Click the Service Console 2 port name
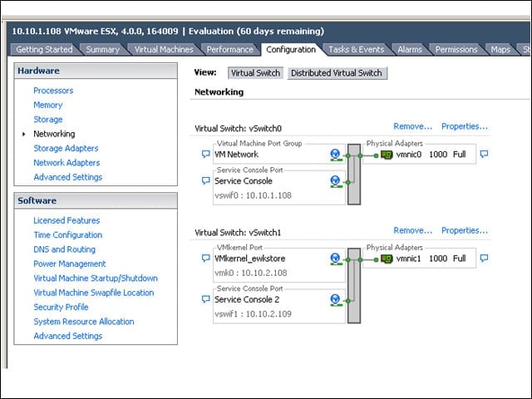The width and height of the screenshot is (532, 399). pyautogui.click(x=247, y=299)
